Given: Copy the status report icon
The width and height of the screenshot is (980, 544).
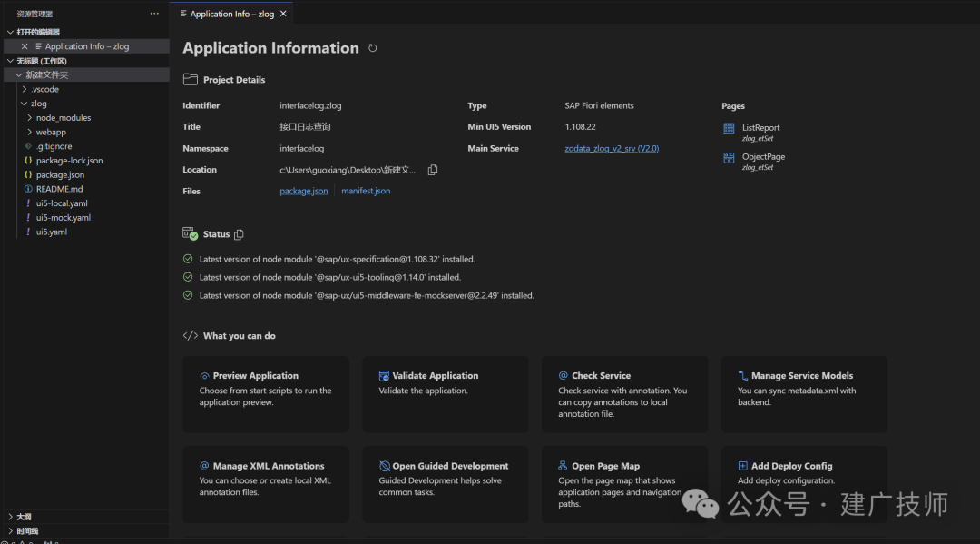Looking at the screenshot, I should click(239, 234).
